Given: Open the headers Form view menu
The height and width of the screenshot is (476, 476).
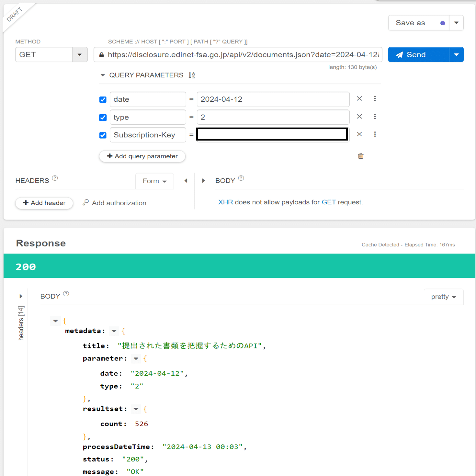Looking at the screenshot, I should 154,181.
